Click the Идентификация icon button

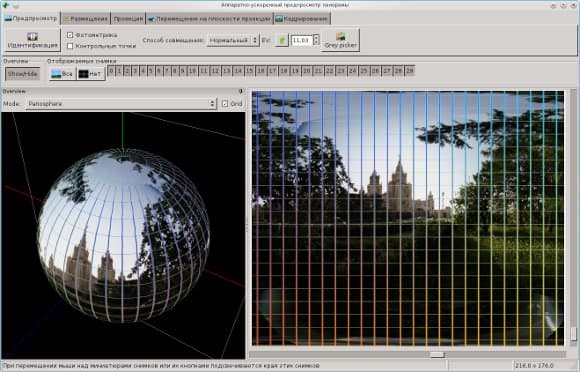point(33,40)
